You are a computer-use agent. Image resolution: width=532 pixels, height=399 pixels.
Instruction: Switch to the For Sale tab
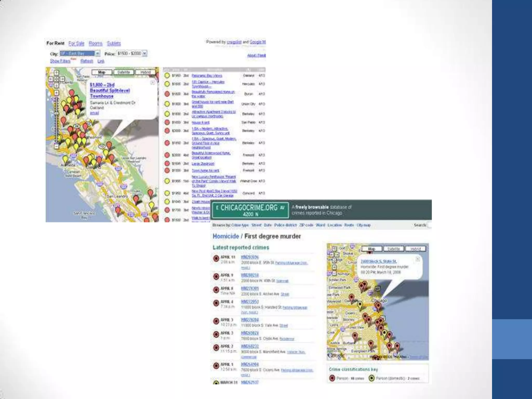click(76, 43)
